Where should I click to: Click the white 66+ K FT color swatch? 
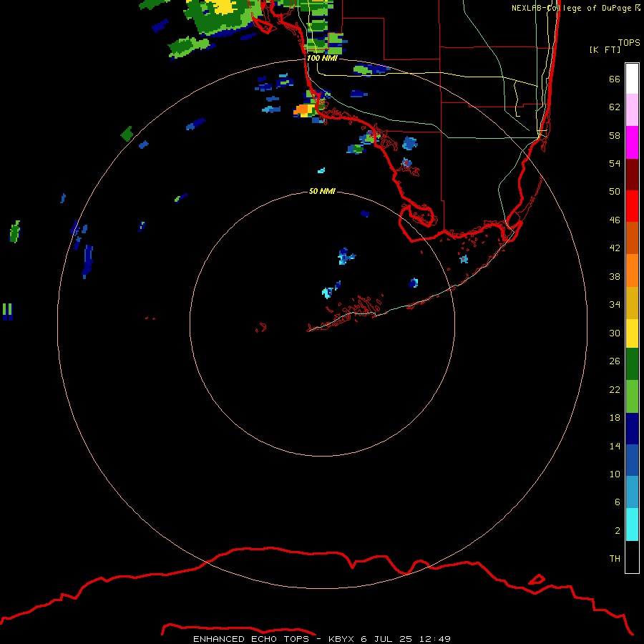(x=632, y=79)
